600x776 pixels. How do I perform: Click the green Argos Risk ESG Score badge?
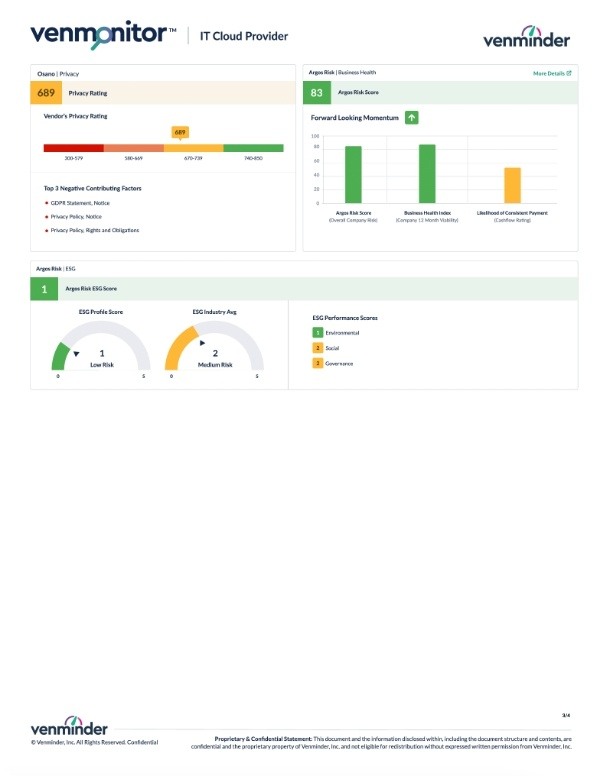(x=44, y=289)
